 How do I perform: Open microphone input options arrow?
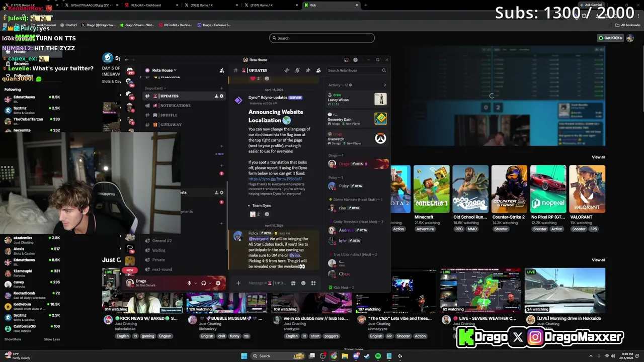(196, 283)
